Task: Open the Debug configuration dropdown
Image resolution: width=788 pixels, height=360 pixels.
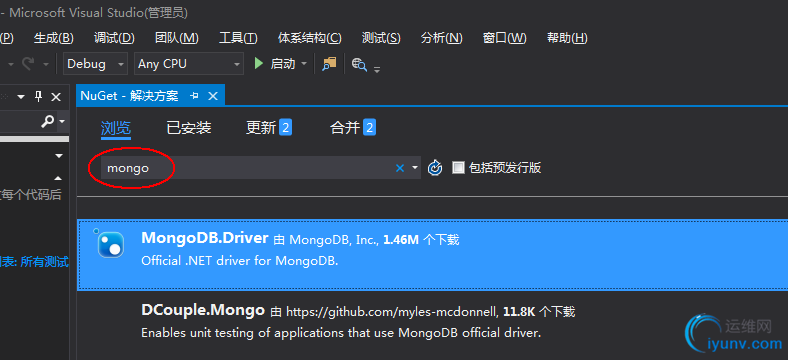Action: click(95, 64)
